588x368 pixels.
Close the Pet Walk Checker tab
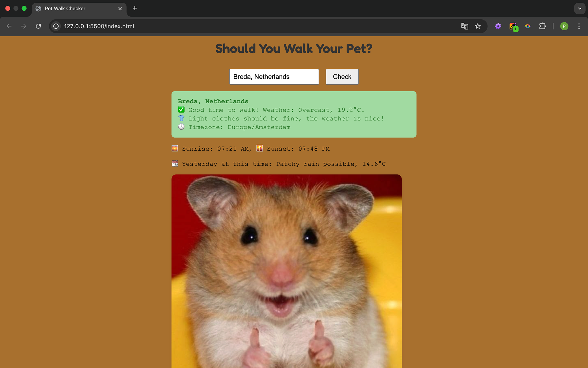120,9
